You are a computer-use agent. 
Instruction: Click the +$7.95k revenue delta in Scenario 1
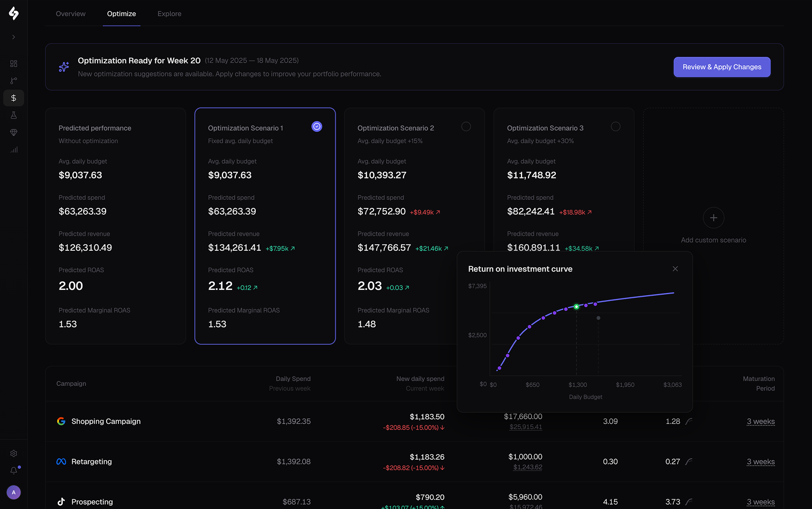(x=280, y=249)
